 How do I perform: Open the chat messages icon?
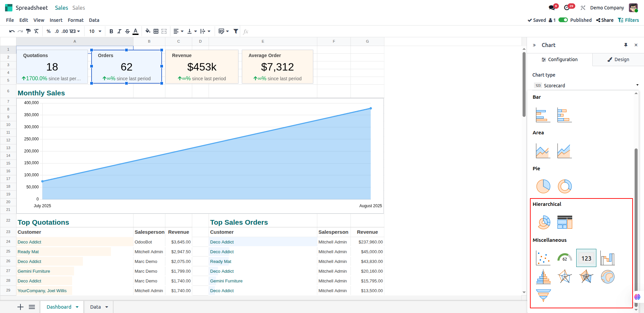[552, 7]
